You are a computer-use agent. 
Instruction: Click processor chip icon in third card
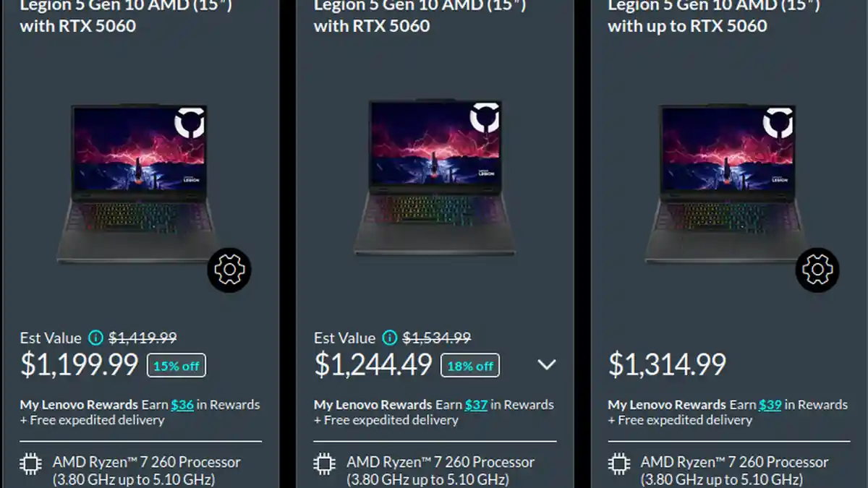coord(618,463)
